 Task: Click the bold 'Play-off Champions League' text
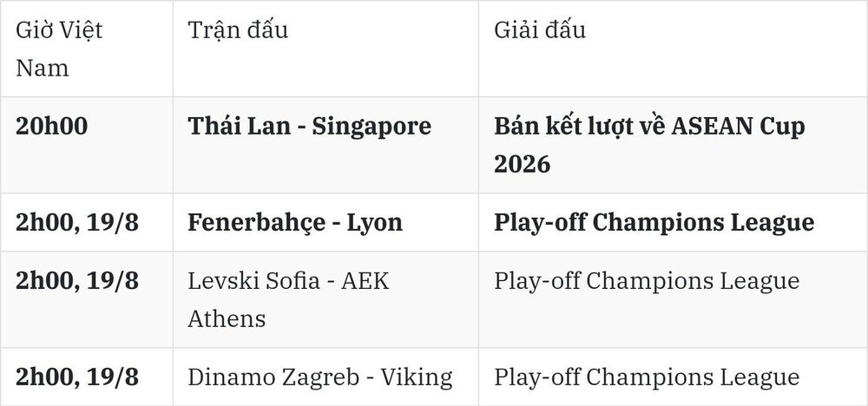(x=654, y=222)
